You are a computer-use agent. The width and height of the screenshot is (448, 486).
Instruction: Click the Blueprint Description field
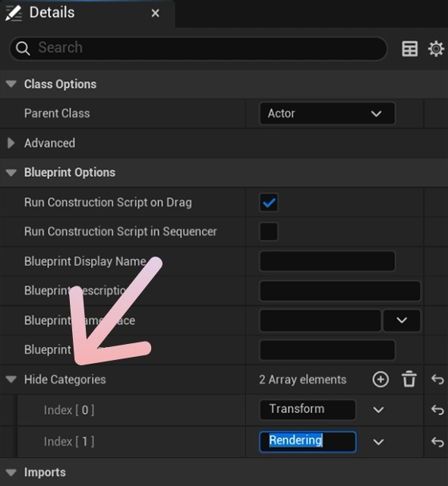(x=340, y=291)
